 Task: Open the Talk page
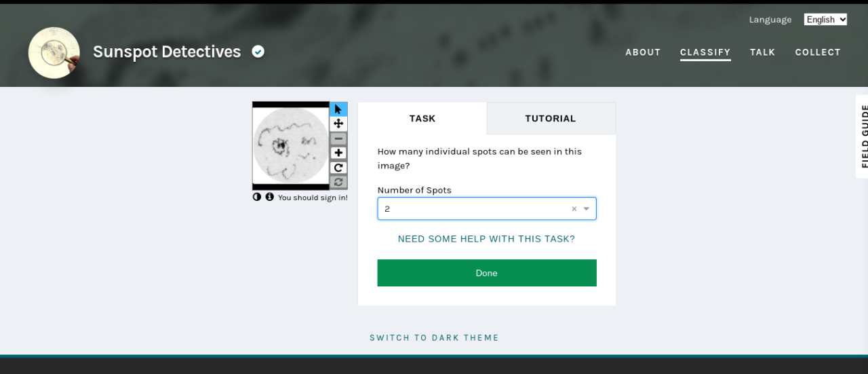coord(762,52)
